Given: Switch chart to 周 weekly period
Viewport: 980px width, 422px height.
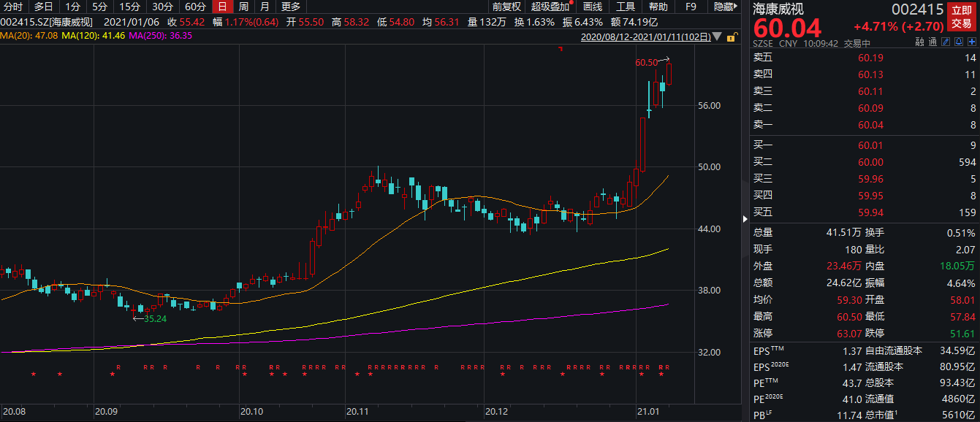Looking at the screenshot, I should (243, 7).
